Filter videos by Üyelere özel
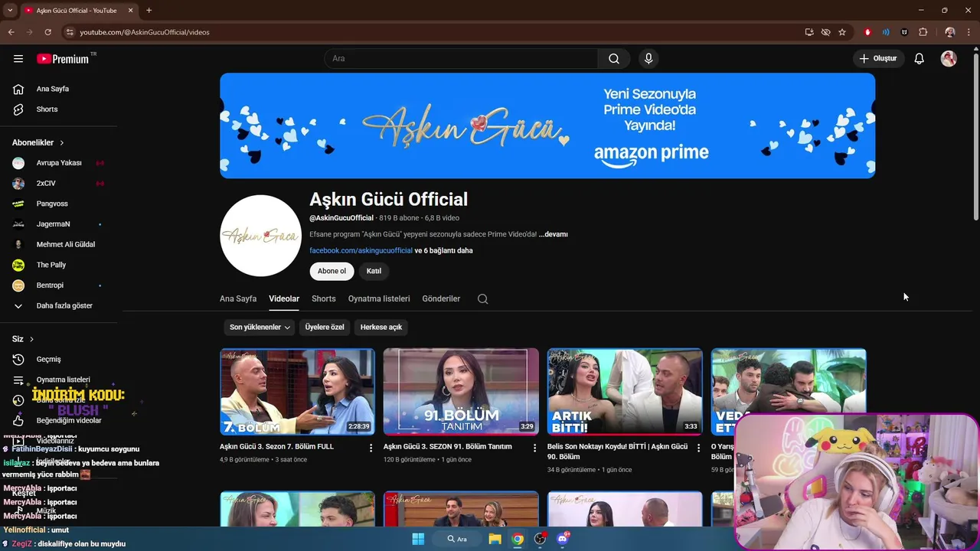This screenshot has height=551, width=980. click(x=325, y=327)
